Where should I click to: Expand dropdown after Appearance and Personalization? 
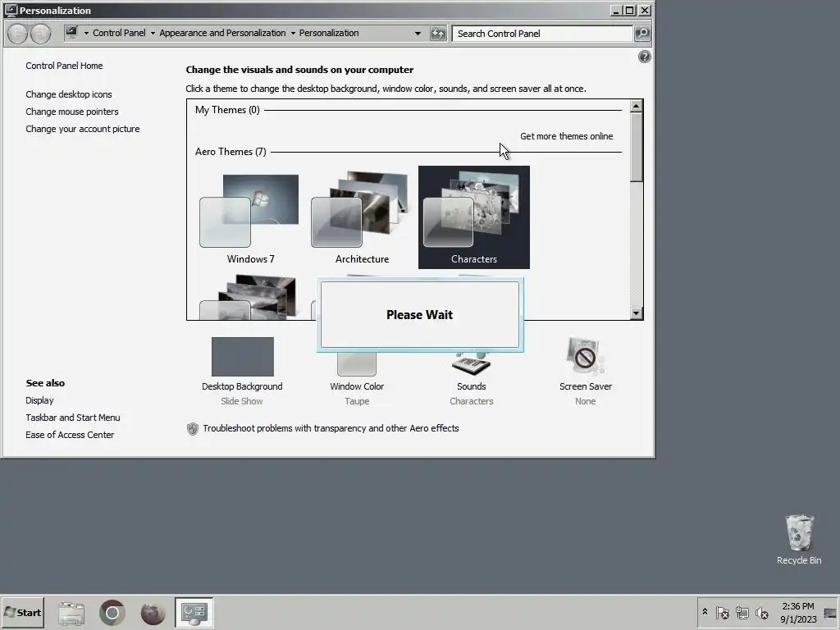293,33
